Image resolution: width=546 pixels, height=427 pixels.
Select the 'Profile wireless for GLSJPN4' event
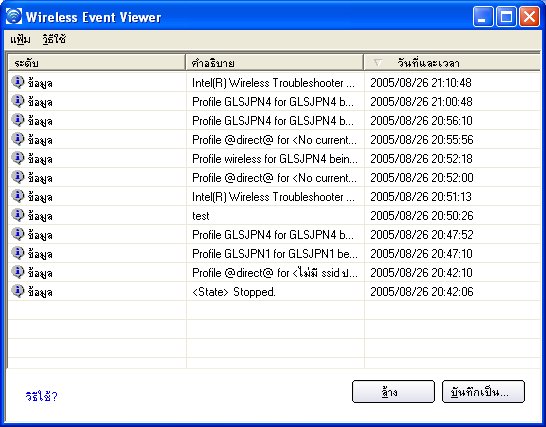[x=274, y=158]
